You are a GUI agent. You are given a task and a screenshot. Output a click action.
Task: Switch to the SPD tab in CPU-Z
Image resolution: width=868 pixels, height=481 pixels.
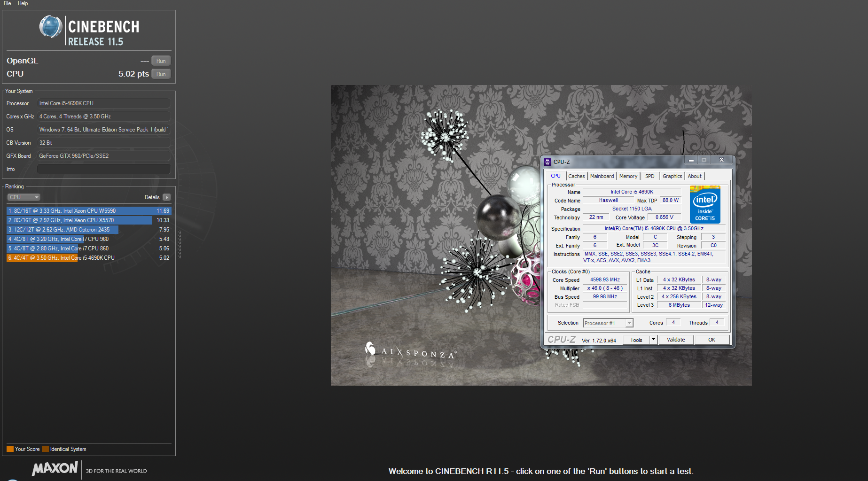[x=650, y=176]
